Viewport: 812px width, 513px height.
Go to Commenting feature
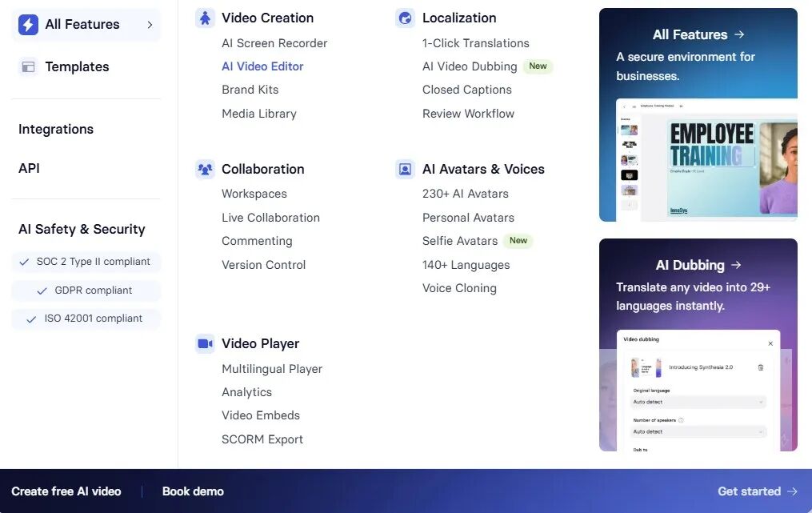257,241
